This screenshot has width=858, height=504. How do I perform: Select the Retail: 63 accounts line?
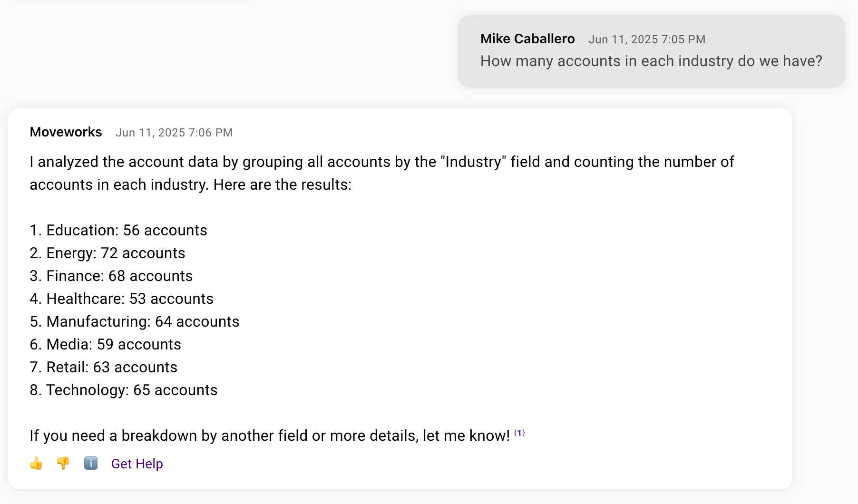(x=104, y=367)
